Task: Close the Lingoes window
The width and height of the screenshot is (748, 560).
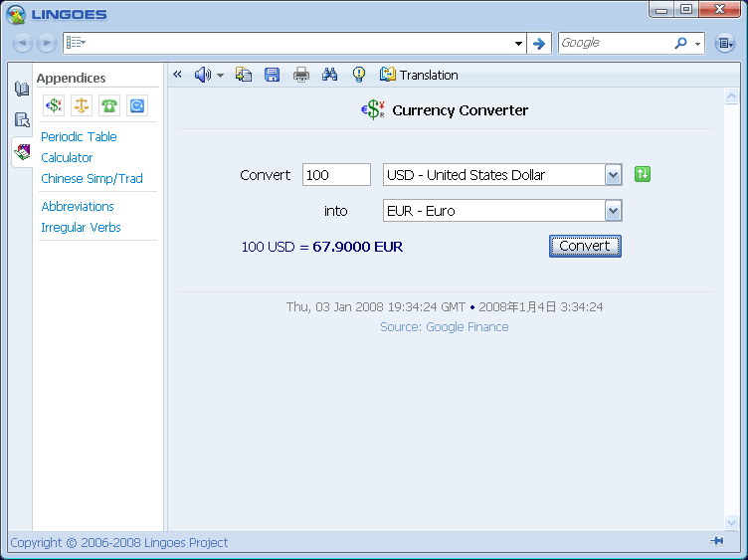Action: [x=720, y=10]
